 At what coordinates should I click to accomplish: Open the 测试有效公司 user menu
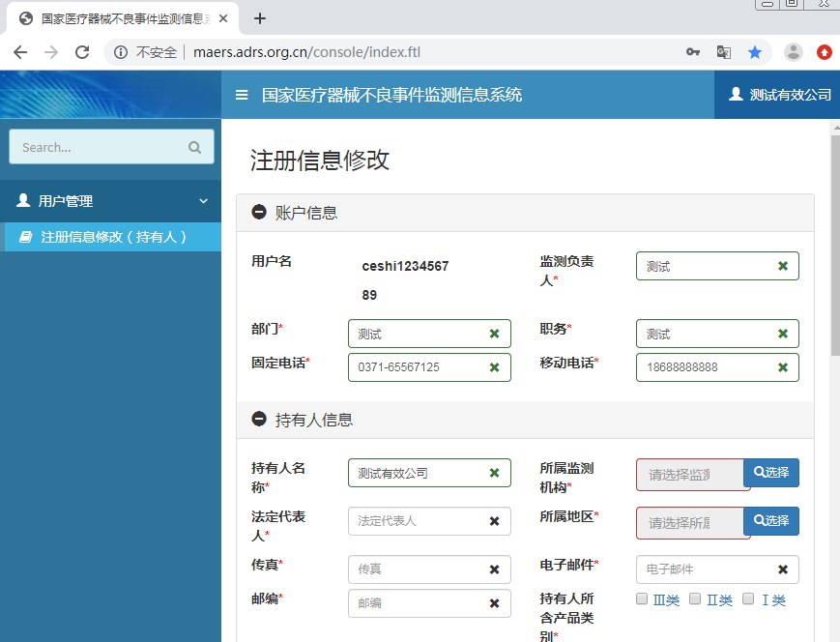[x=779, y=95]
